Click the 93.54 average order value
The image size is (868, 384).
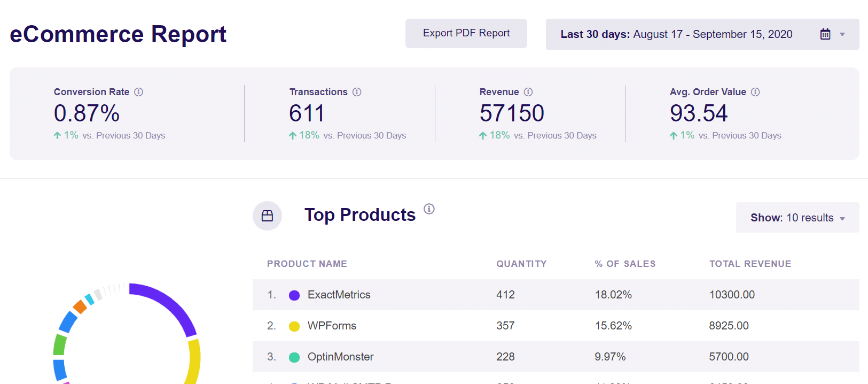tap(699, 113)
